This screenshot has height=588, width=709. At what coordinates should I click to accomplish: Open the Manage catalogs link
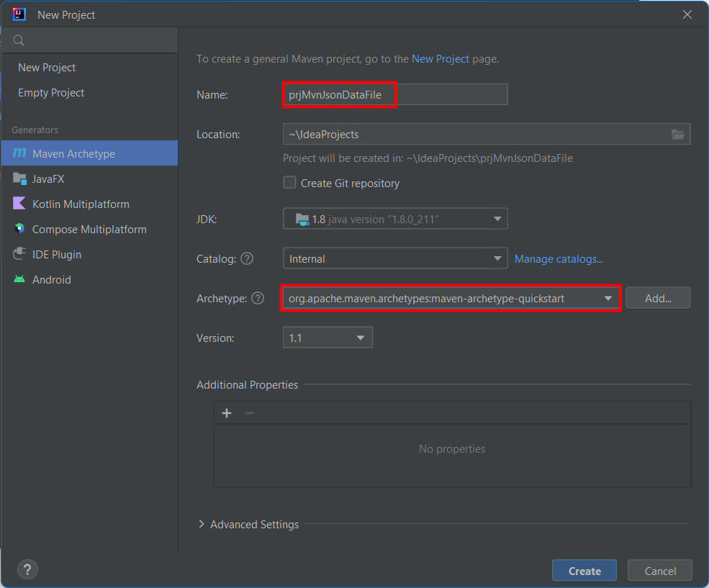point(559,259)
